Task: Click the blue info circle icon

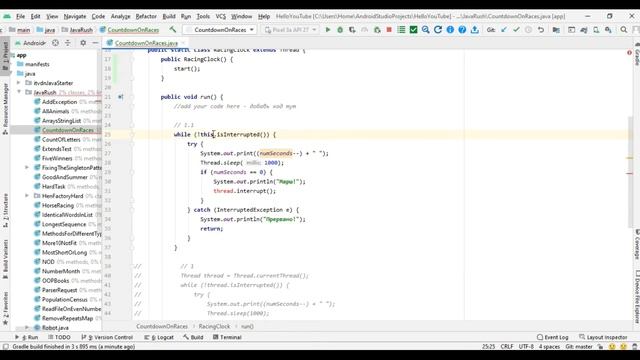Action: click(450, 30)
